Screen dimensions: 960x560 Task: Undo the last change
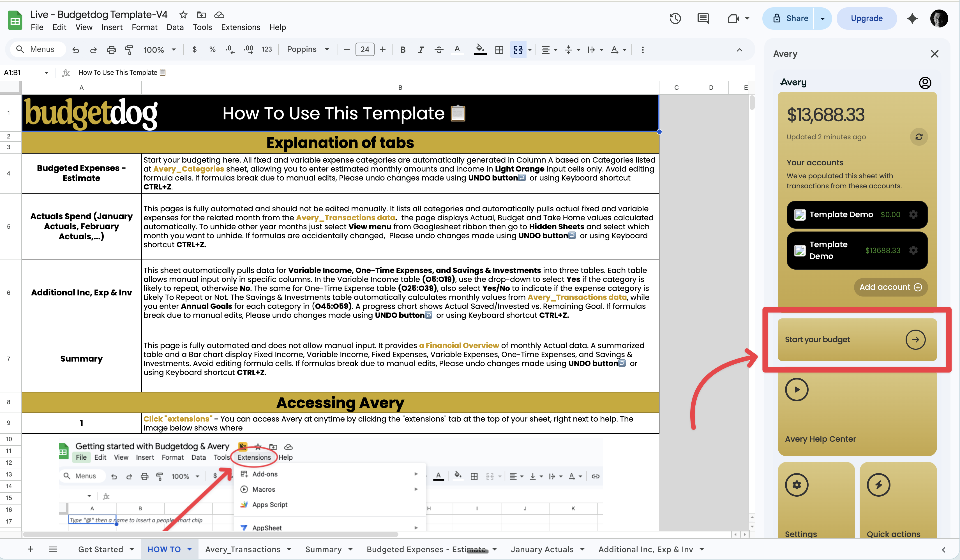point(75,50)
